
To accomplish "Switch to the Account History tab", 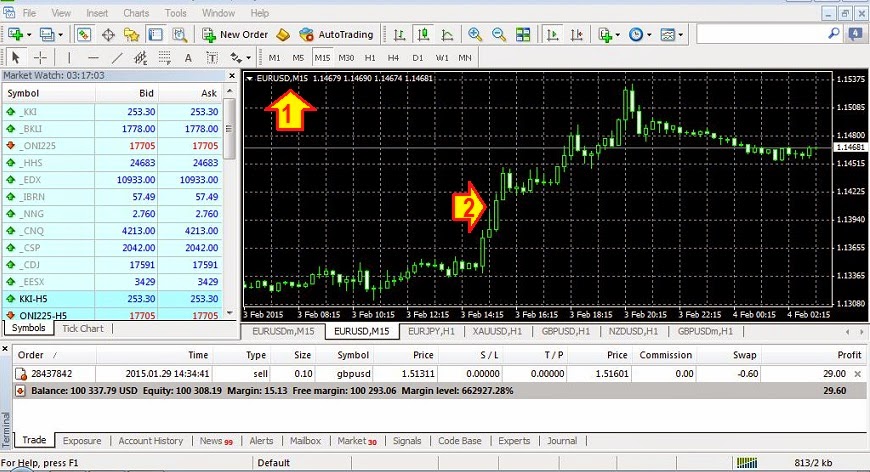I will point(150,440).
